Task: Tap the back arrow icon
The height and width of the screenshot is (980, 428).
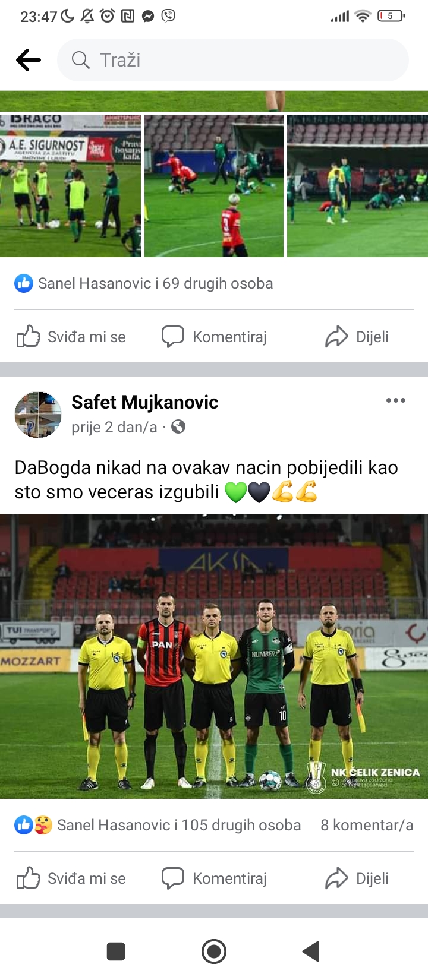Action: point(28,60)
